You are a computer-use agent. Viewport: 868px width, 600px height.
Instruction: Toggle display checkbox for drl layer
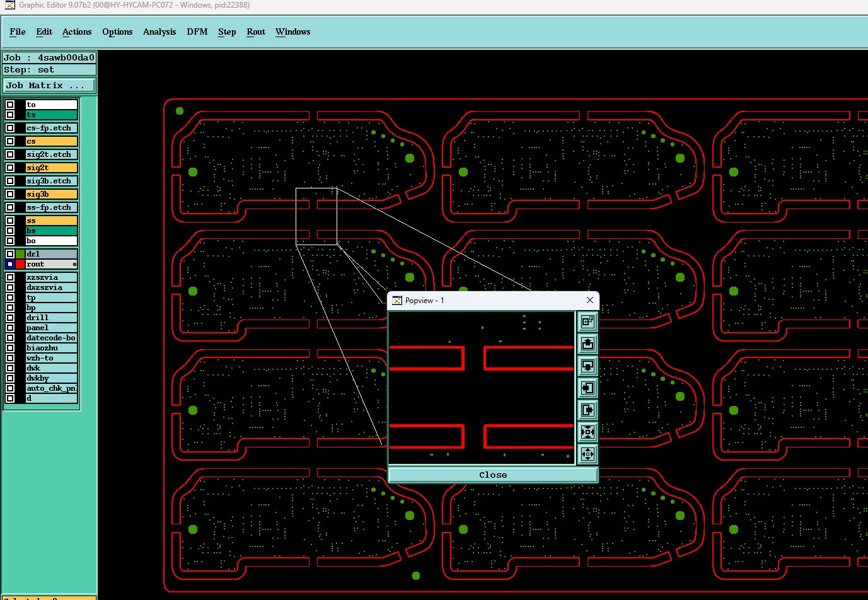(x=10, y=254)
